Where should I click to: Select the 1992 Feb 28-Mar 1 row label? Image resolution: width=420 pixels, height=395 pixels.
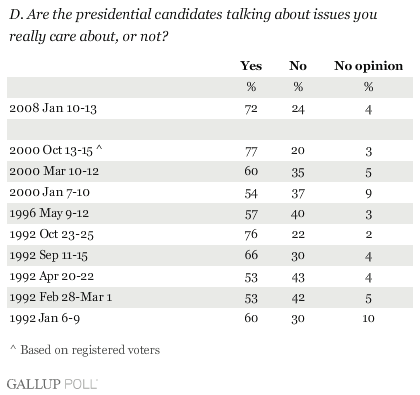[60, 297]
